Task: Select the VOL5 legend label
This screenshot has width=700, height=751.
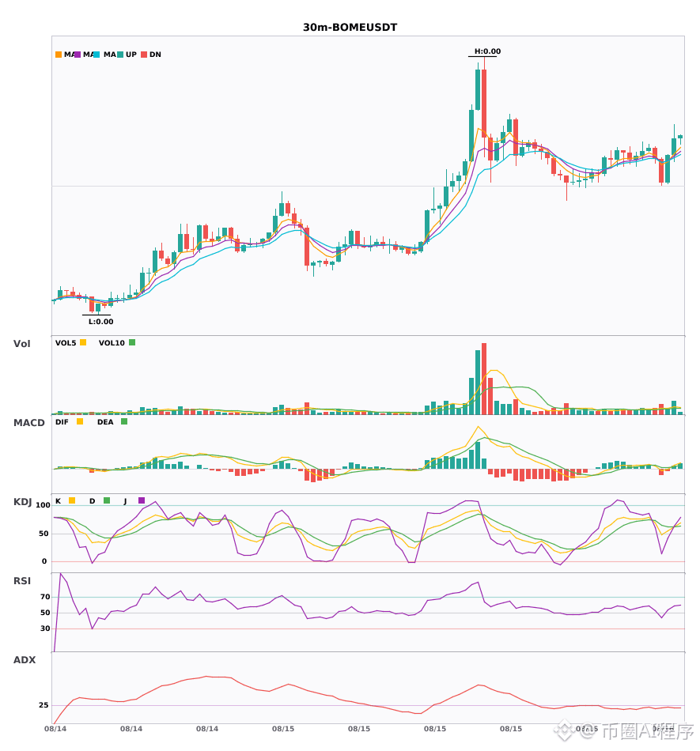Action: (x=66, y=343)
